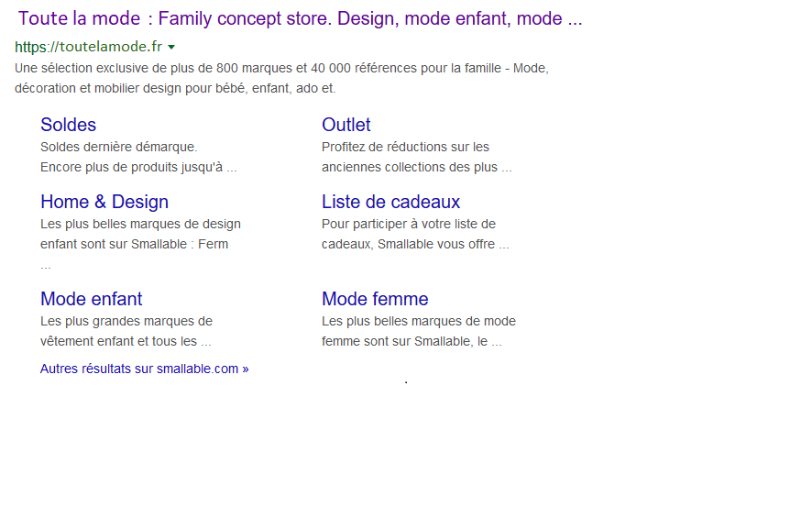812x518 pixels.
Task: Click the text 'femme sont sur Smallable, le ...'
Action: 411,341
